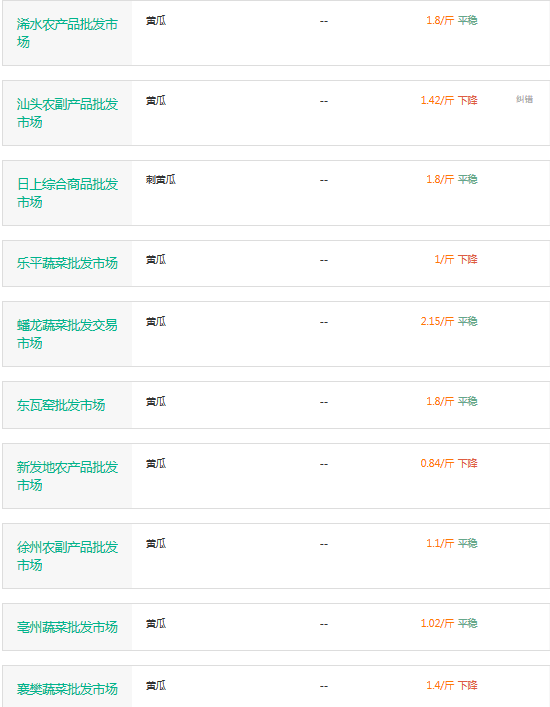550x707 pixels.
Task: Open 日上综合商品批发市场 market link
Action: pyautogui.click(x=67, y=193)
